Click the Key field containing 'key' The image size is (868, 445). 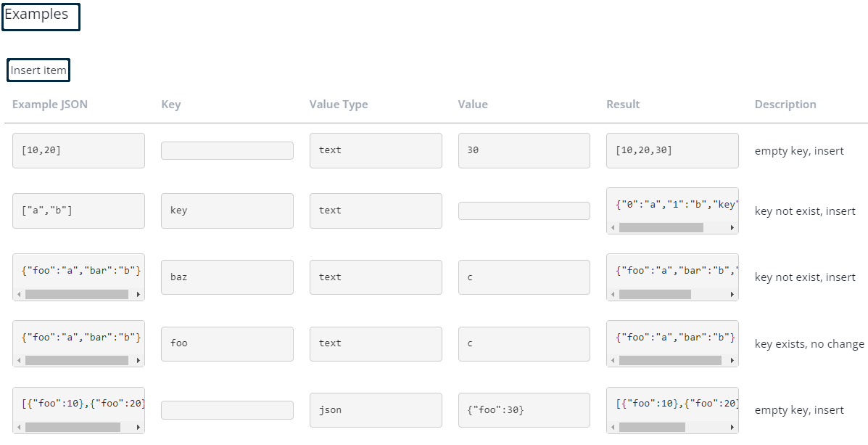227,211
